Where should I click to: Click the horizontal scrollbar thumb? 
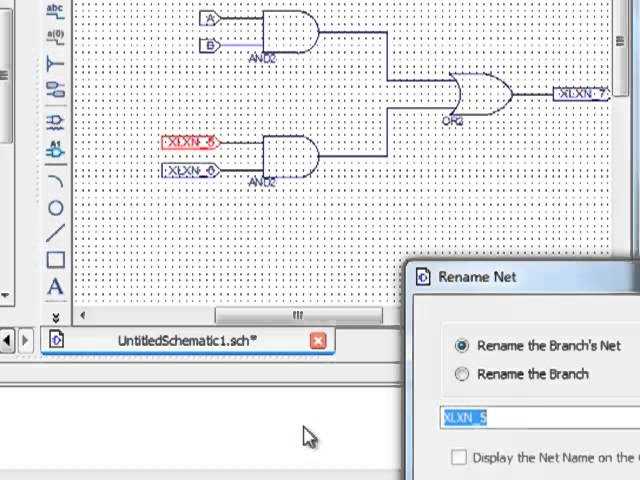(299, 315)
